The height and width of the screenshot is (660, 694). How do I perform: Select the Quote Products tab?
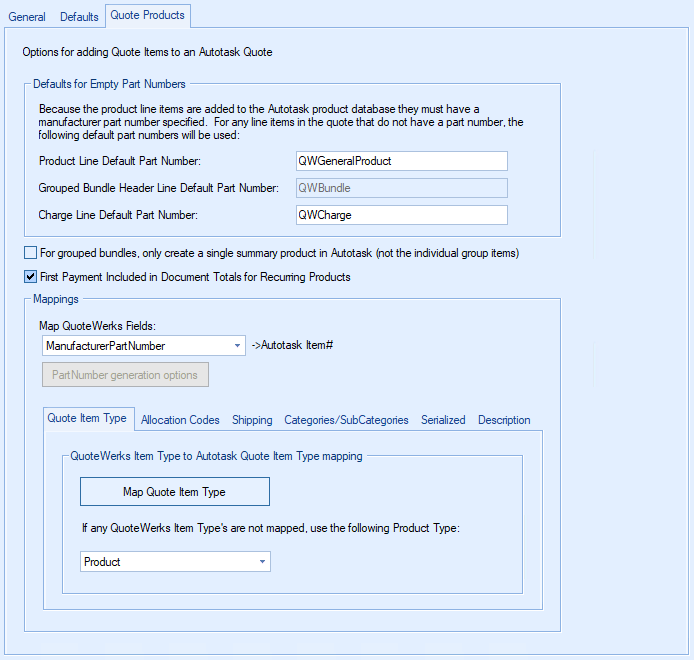pos(147,16)
